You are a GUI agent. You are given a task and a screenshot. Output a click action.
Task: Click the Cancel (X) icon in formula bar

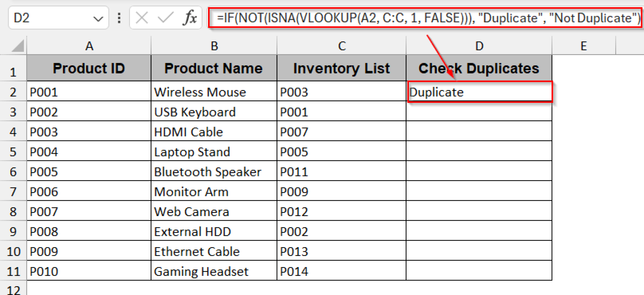point(141,18)
